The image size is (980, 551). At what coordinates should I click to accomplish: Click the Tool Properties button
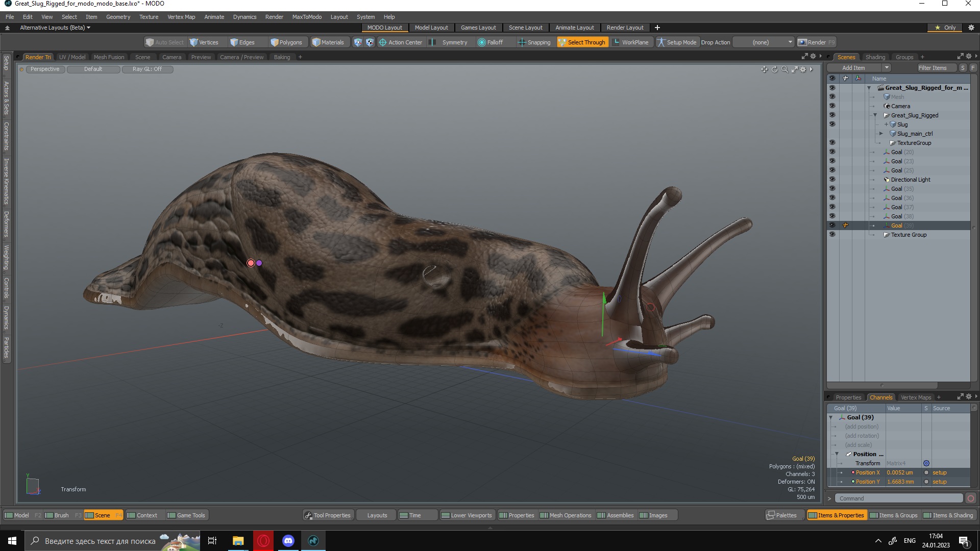328,515
